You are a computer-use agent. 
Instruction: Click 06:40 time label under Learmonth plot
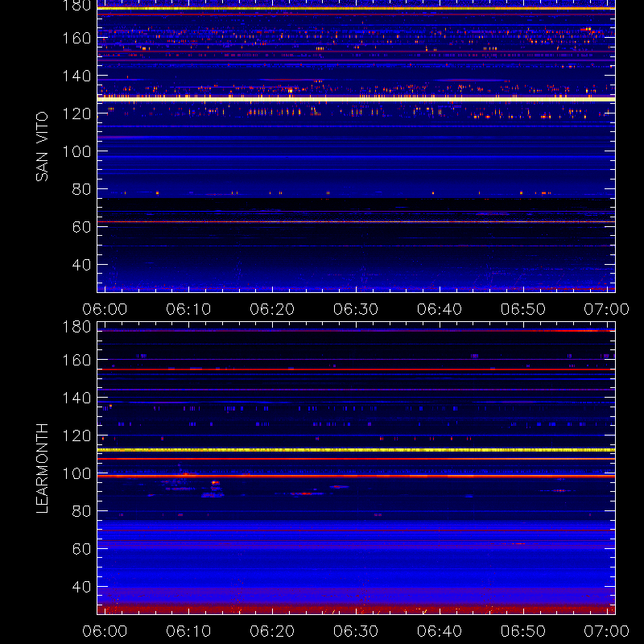coord(440,631)
